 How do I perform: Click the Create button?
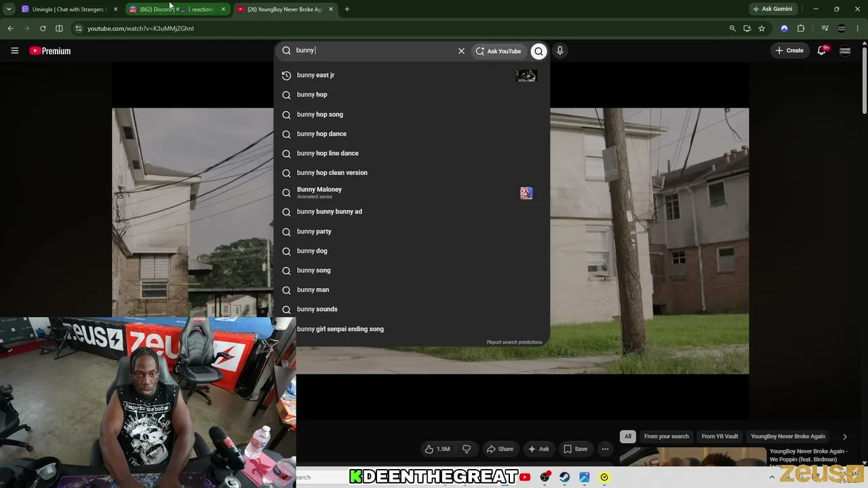pyautogui.click(x=789, y=50)
